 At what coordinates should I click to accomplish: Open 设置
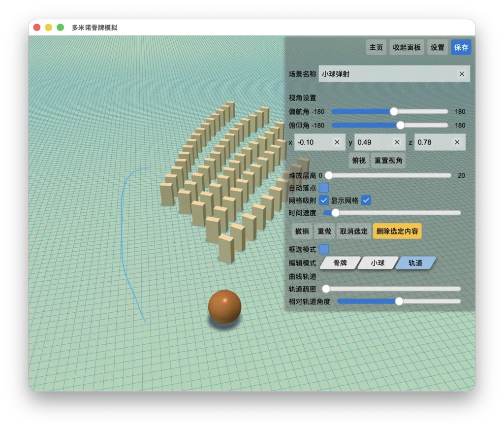[438, 48]
